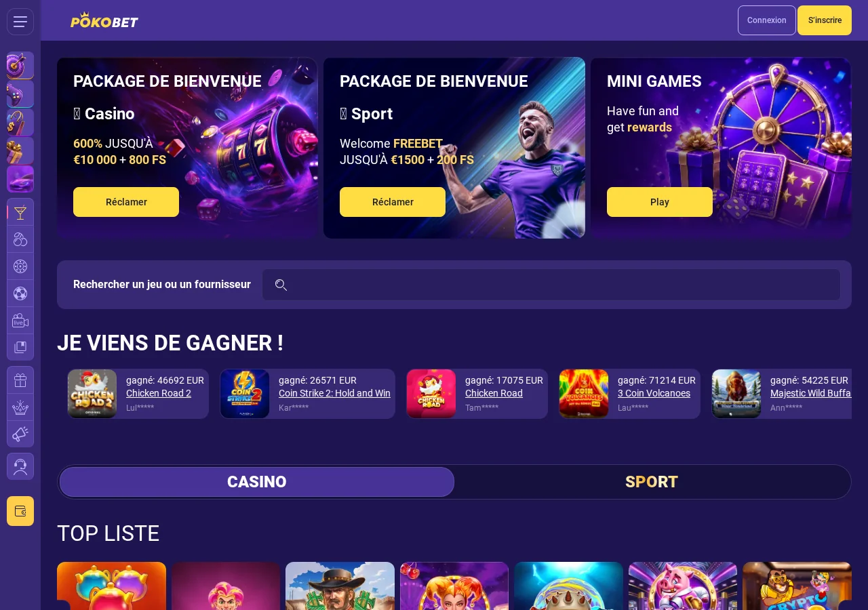Open the live camera sidebar icon
The height and width of the screenshot is (610, 868).
pos(20,321)
